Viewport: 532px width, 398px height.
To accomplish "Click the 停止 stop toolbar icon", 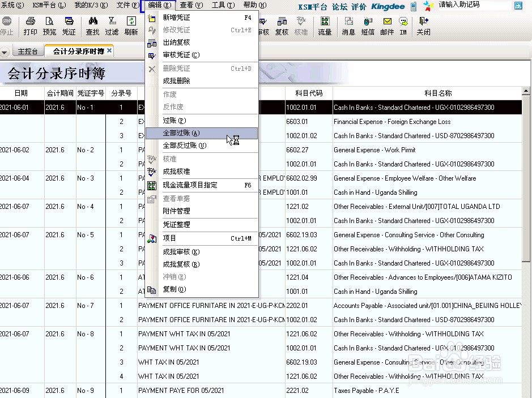I will 6,26.
